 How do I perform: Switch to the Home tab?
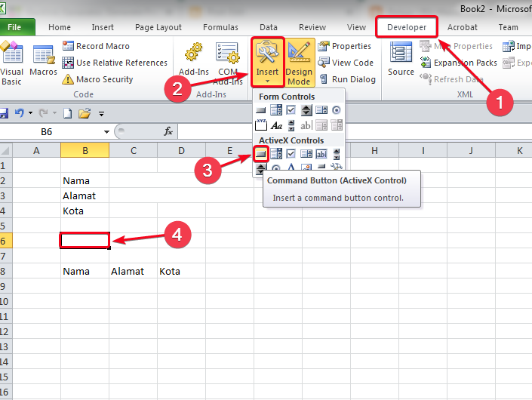(x=60, y=27)
